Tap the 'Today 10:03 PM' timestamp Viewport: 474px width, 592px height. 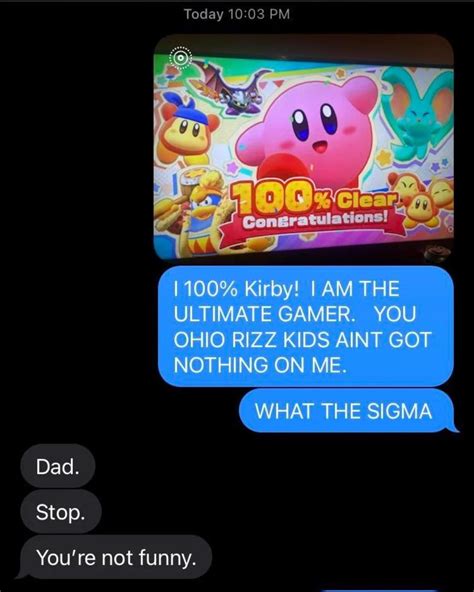pyautogui.click(x=237, y=14)
